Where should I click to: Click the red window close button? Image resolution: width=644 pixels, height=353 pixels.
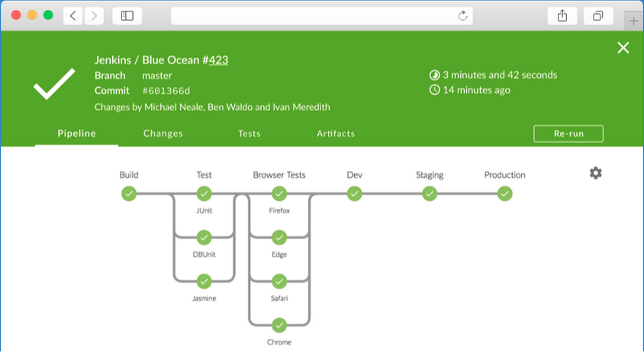coord(16,15)
